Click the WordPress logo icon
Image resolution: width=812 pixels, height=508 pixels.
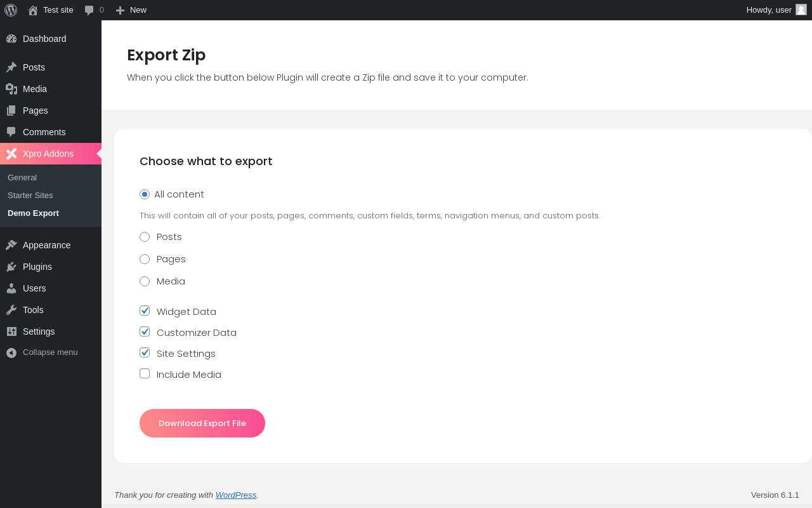(x=11, y=10)
